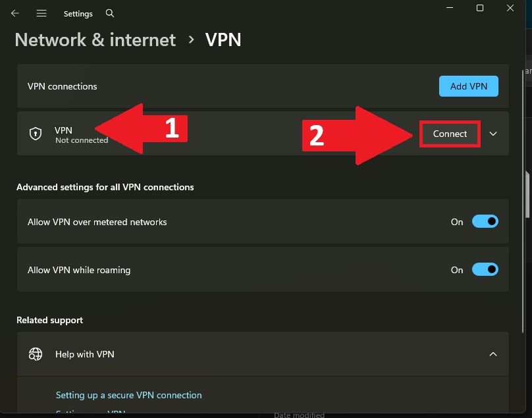Click the VPN shield icon
This screenshot has height=418, width=532.
(36, 134)
